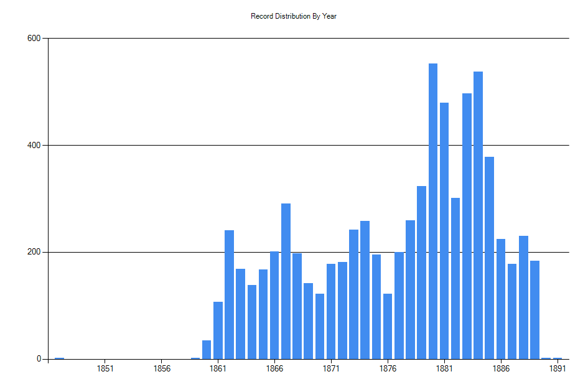Screen dimensions: 588x392
Task: Click the 1866 bar above its axis label
Action: (274, 306)
